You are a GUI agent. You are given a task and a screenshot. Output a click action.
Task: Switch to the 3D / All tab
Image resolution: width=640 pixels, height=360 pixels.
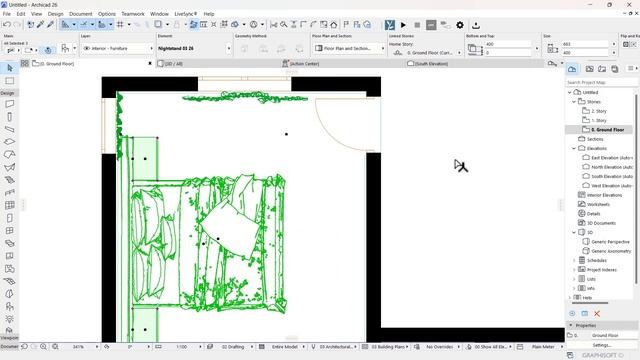(173, 64)
